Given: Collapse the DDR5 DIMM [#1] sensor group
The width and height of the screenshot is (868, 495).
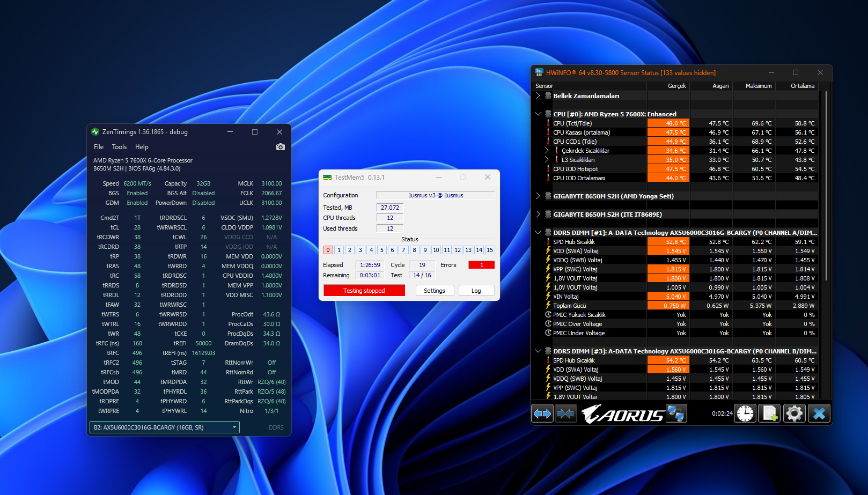Looking at the screenshot, I should [x=538, y=233].
